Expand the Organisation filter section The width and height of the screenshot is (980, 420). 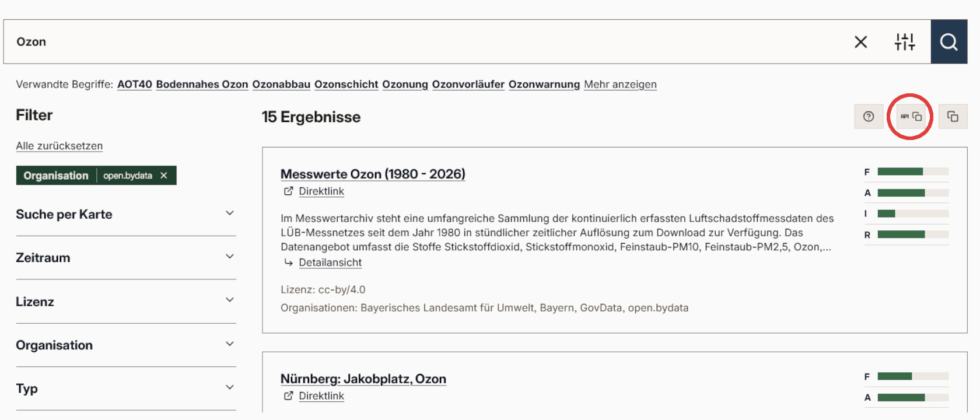coord(230,344)
